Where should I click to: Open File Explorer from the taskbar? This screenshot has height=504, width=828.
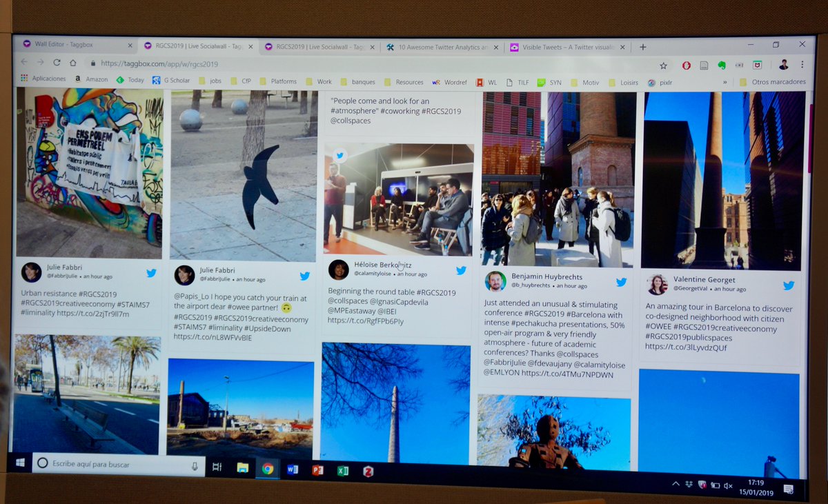[x=243, y=468]
